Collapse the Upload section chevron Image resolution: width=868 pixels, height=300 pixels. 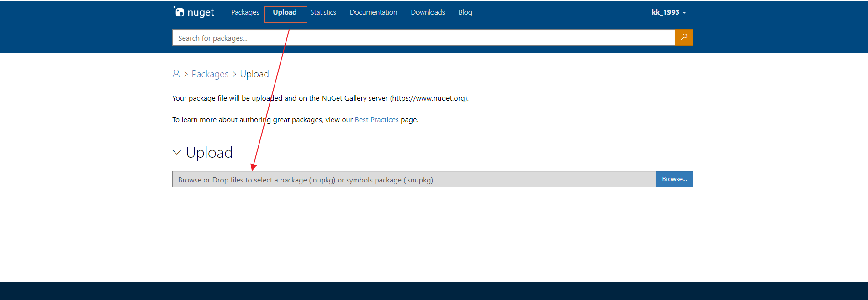177,152
